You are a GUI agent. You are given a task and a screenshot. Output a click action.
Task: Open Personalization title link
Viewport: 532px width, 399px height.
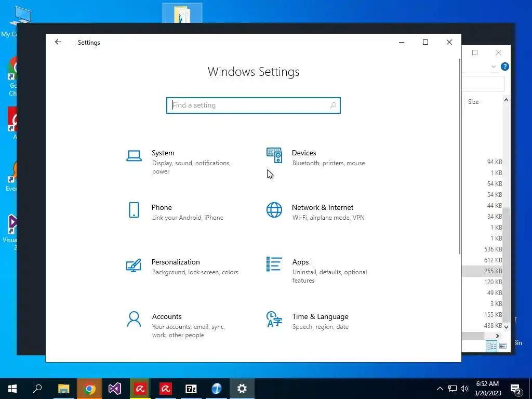[176, 262]
